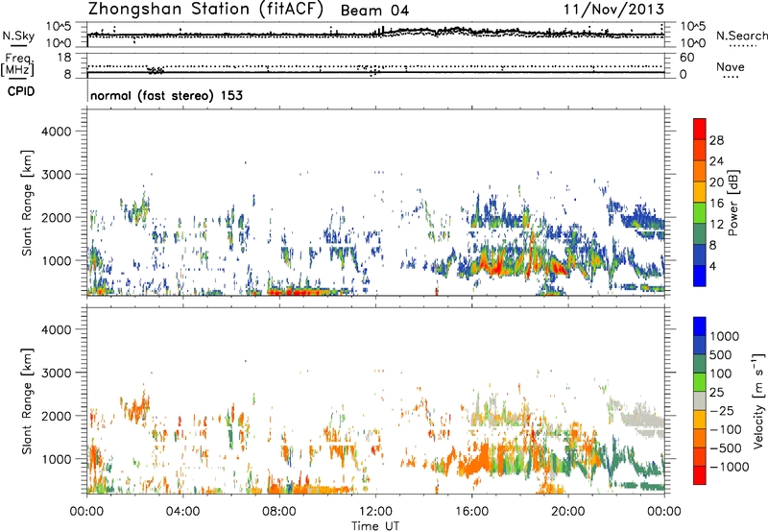This screenshot has width=768, height=532.
Task: Click the right '10^0' noise axis label
Action: [692, 43]
